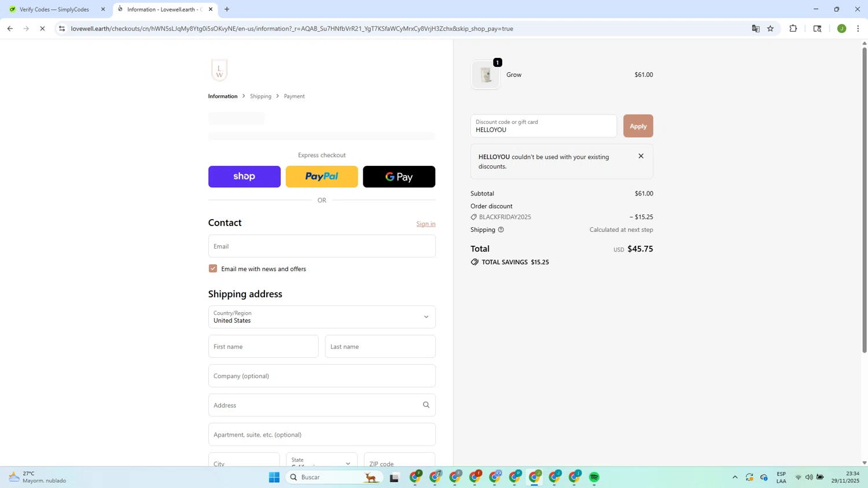This screenshot has width=868, height=488.
Task: Open a new browser tab
Action: pos(227,9)
